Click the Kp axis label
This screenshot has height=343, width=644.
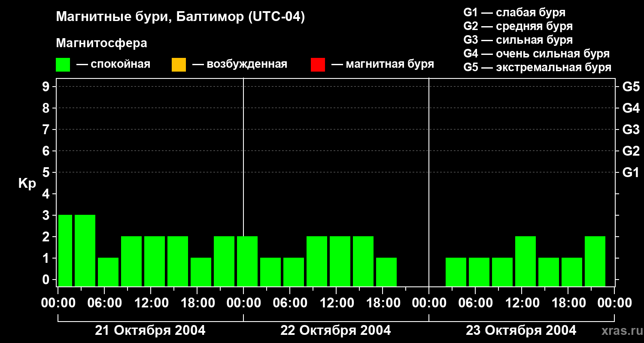coord(27,184)
